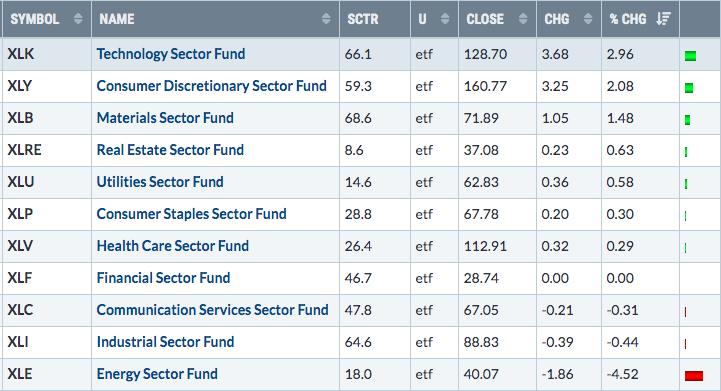Toggle sort arrows on U column
The height and width of the screenshot is (391, 721).
coord(445,19)
